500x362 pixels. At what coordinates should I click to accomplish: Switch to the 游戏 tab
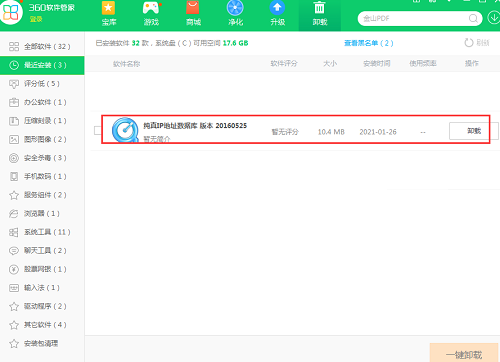[x=151, y=14]
